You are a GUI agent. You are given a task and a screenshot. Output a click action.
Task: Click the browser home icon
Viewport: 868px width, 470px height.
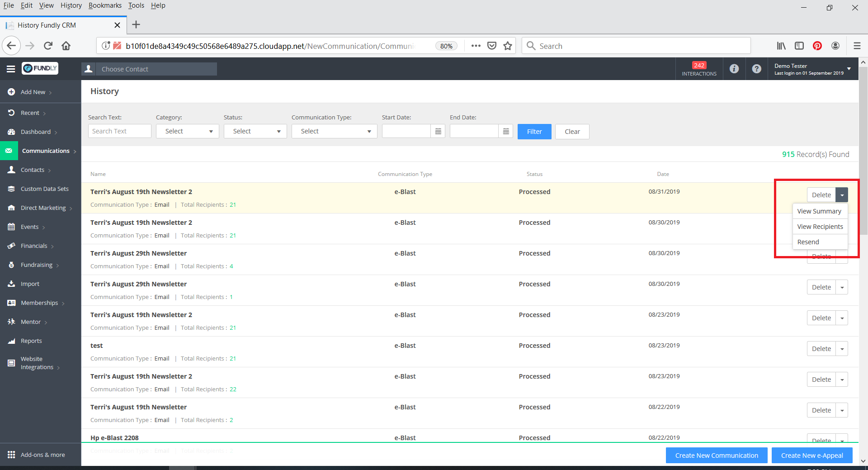tap(66, 46)
